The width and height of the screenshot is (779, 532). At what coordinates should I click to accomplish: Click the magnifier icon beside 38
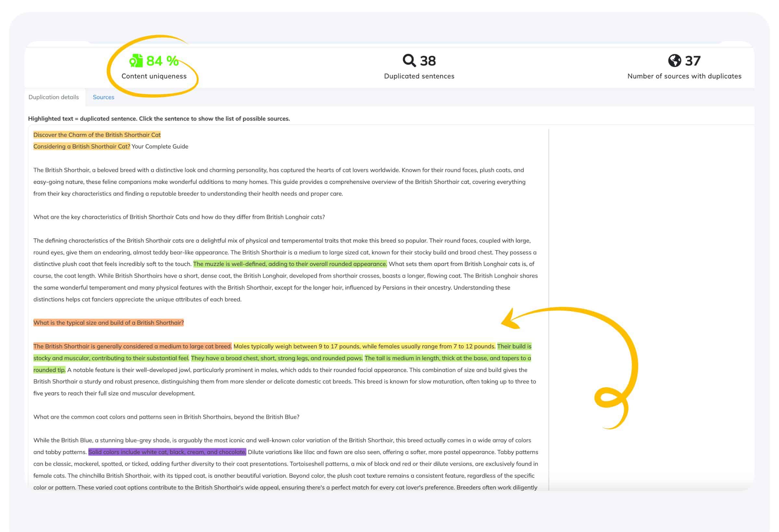coord(409,61)
